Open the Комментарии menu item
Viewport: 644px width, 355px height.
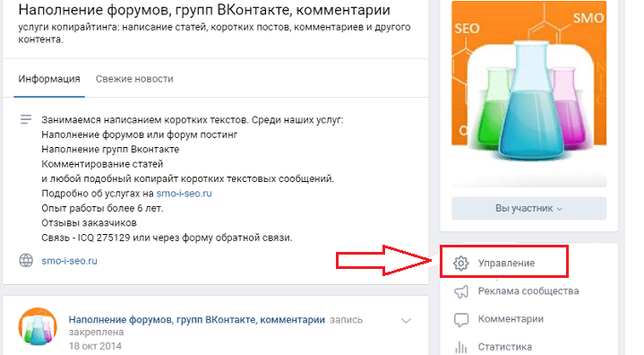click(511, 319)
